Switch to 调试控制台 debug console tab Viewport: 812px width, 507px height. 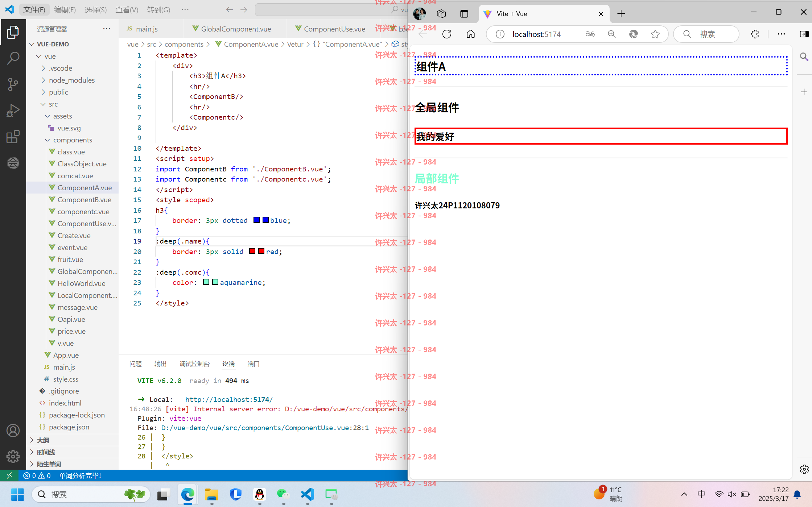[x=194, y=364]
